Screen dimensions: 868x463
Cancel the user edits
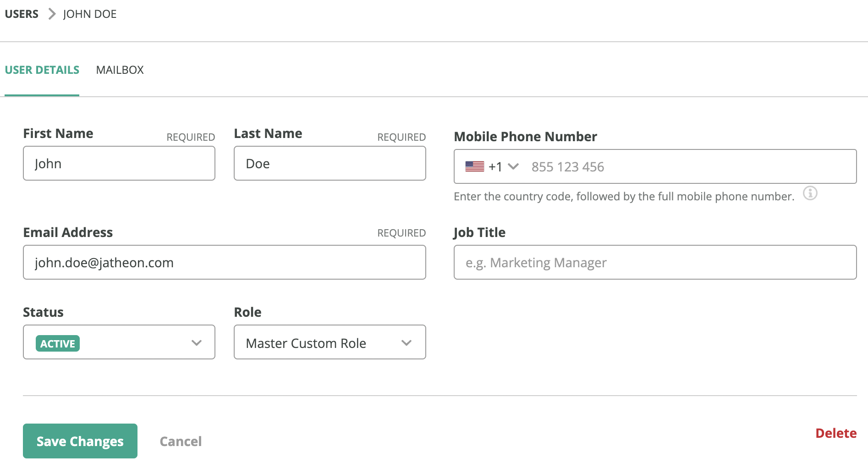pos(181,441)
